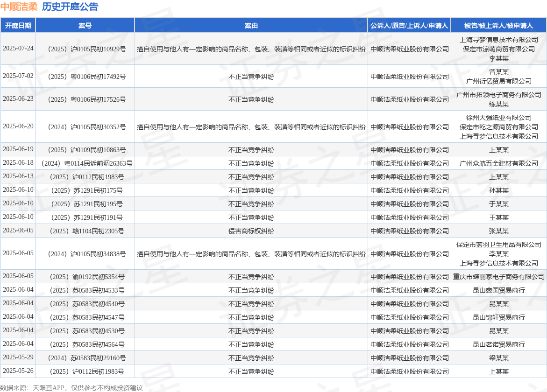Screen dimensions: 547x392
Task: Select the 案号 column header
Action: point(85,26)
